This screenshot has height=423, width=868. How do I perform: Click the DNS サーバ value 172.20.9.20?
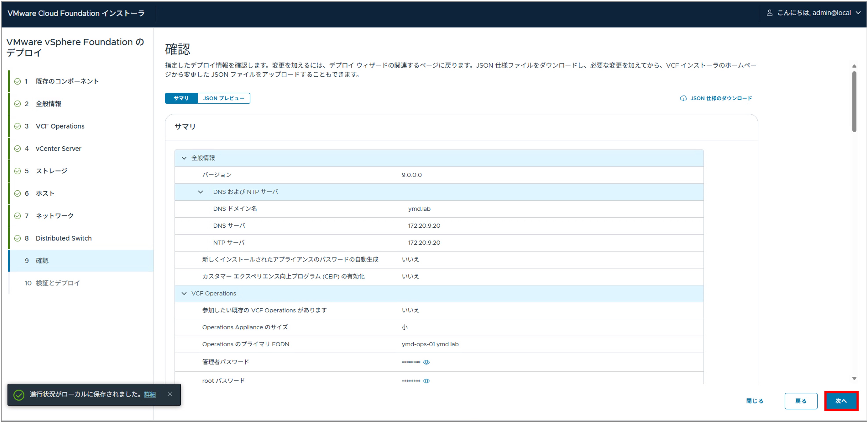click(424, 225)
